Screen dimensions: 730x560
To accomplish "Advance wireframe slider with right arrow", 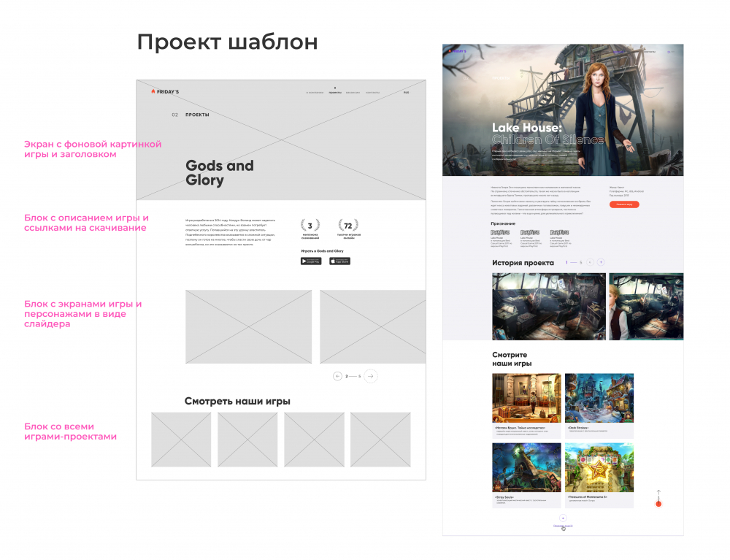I will 371,376.
